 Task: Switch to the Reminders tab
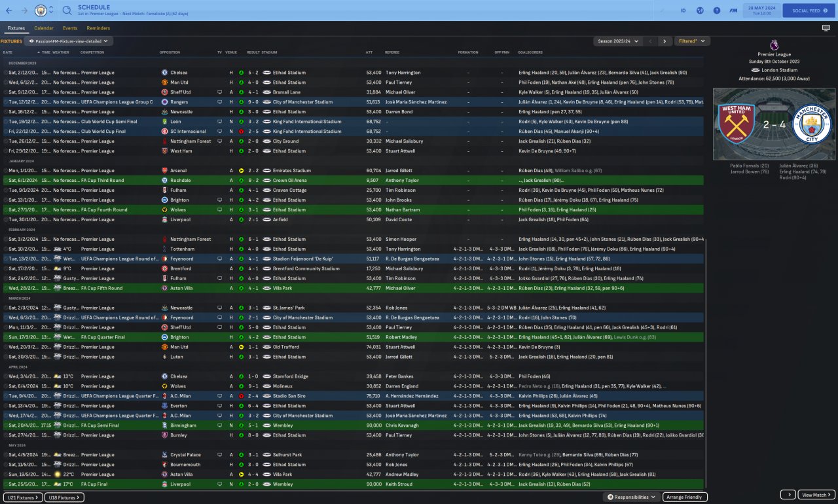(x=98, y=28)
